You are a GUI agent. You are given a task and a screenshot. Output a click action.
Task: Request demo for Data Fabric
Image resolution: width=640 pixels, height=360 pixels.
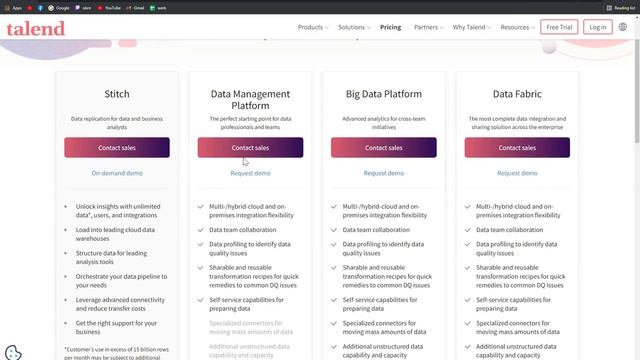pos(517,173)
